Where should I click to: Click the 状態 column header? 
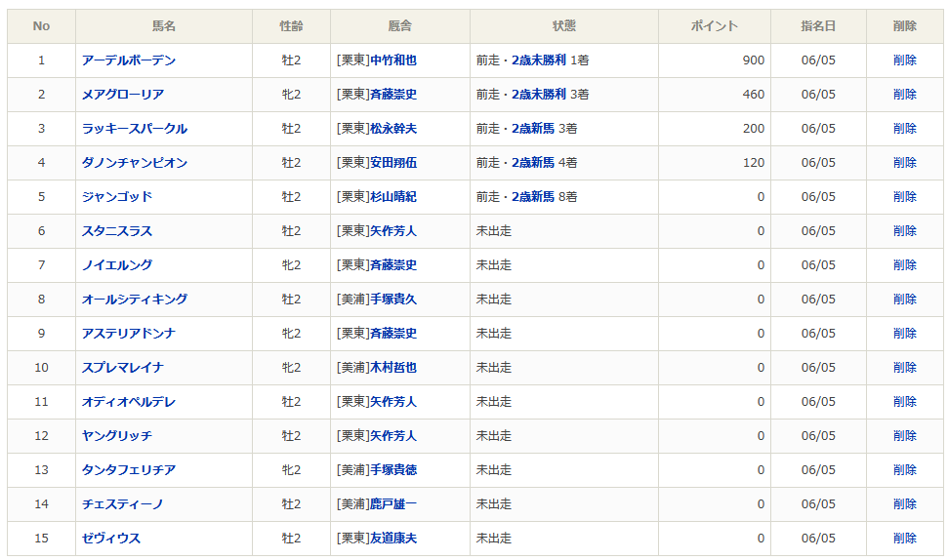[x=564, y=26]
